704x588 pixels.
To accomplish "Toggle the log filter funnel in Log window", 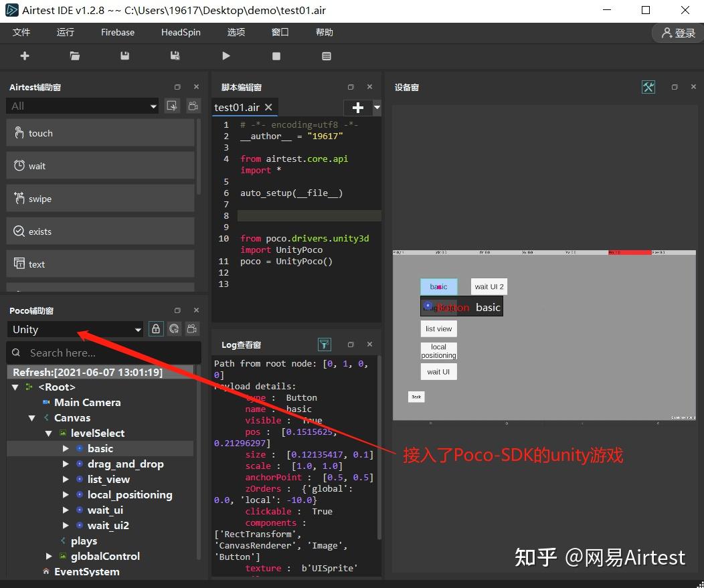I will 324,344.
